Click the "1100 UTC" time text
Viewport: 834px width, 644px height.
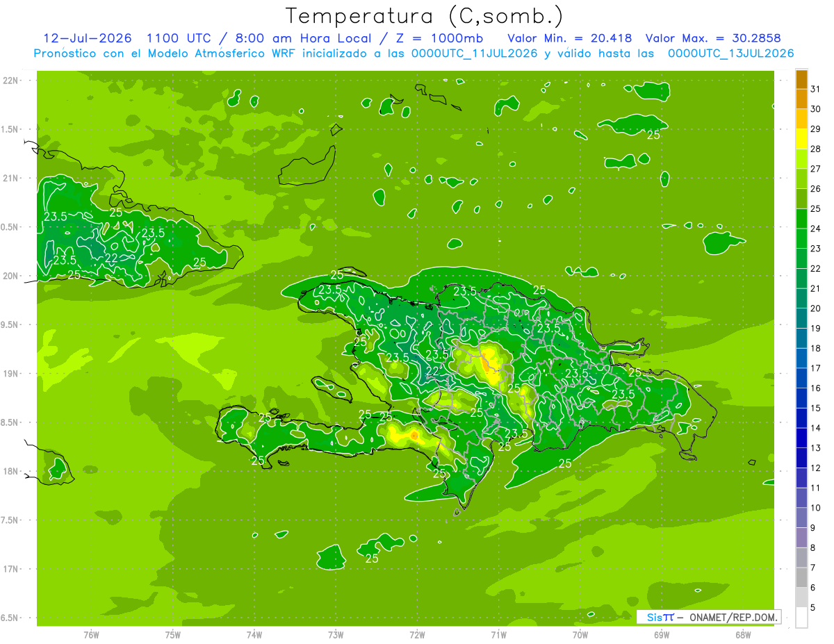click(179, 38)
